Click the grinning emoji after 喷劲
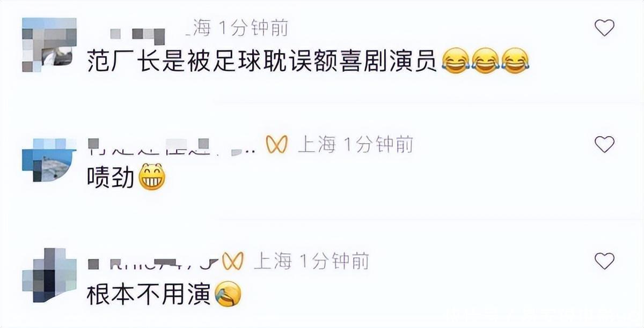Image resolution: width=644 pixels, height=328 pixels. tap(152, 178)
